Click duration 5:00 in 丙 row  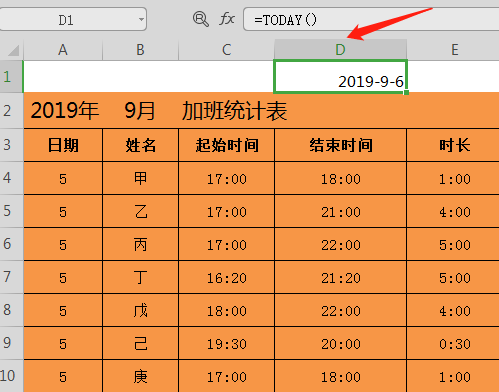[x=453, y=244]
